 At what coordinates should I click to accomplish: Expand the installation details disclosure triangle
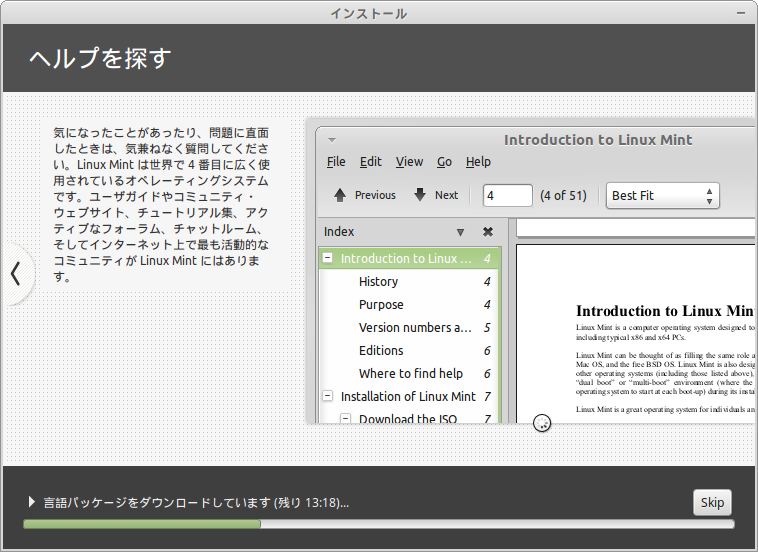coord(31,502)
